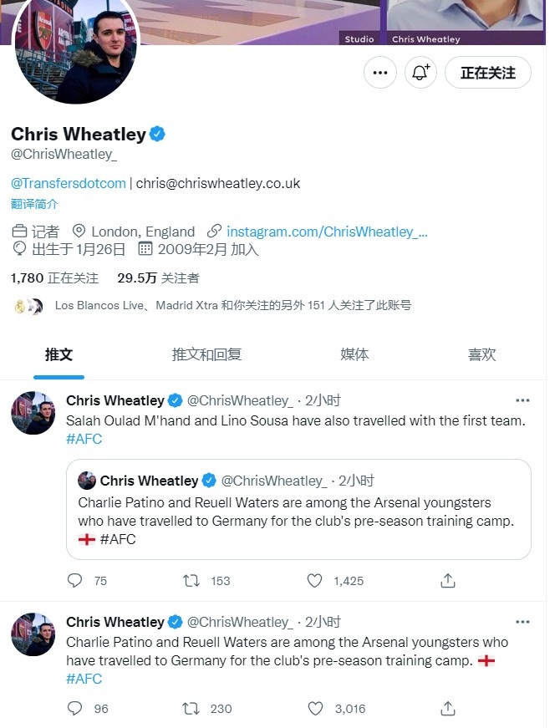Open the 喜欢 likes tab
560x728 pixels.
(x=481, y=354)
